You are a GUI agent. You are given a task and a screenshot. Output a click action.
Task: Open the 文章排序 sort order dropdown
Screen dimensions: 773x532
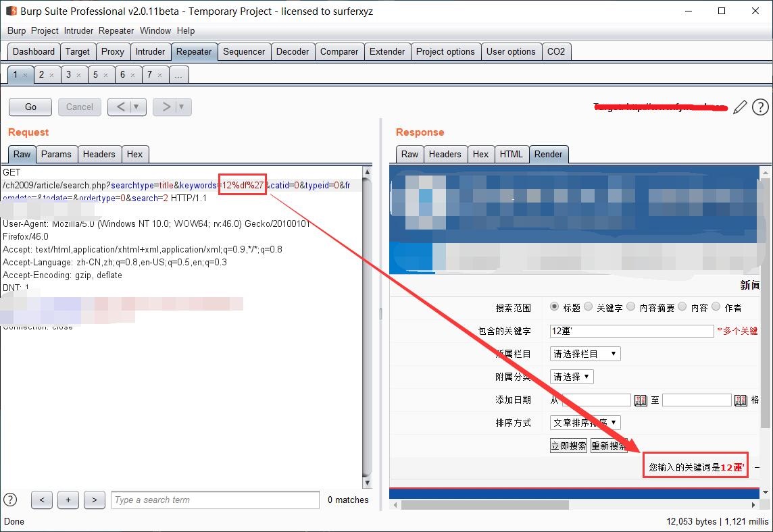pyautogui.click(x=585, y=423)
